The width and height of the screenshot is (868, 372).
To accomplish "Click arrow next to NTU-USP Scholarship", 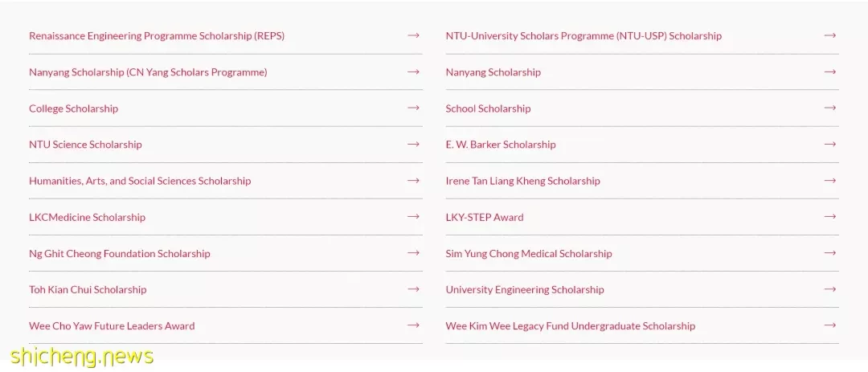I will coord(829,35).
